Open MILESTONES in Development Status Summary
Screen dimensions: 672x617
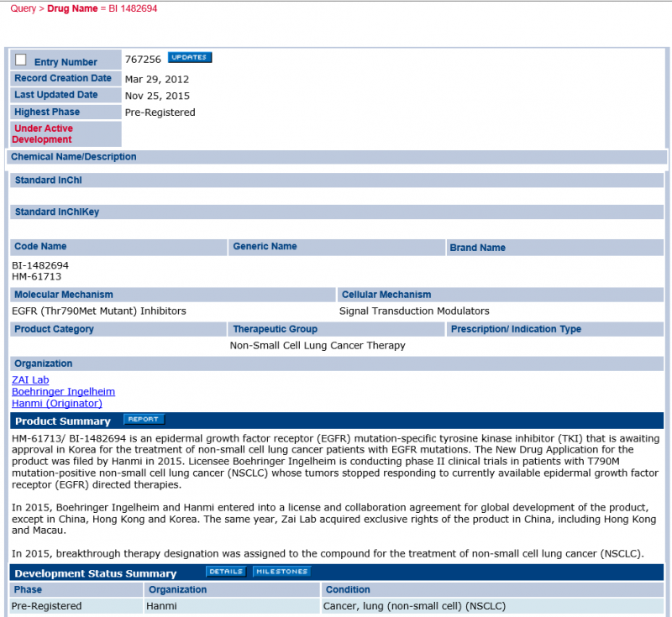coord(281,572)
